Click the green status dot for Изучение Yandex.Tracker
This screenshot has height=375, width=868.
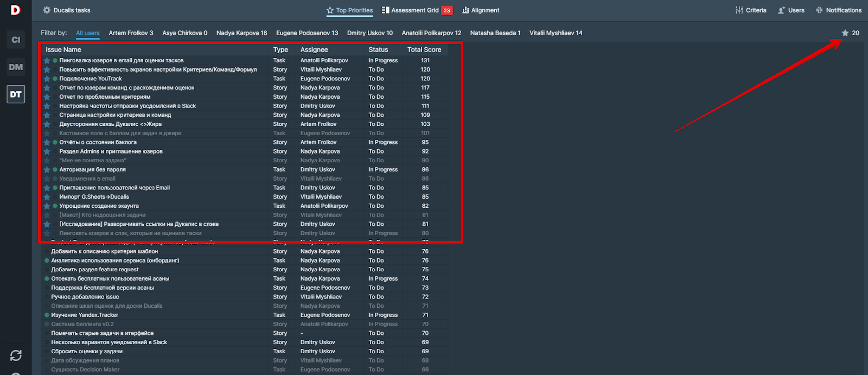(47, 315)
